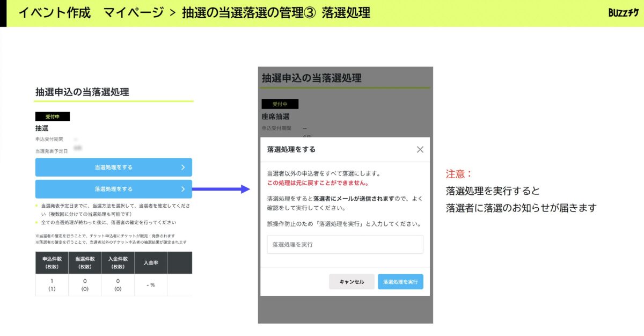Screen dimensions: 644x336
Task: Select the 申込件数 column header
Action: click(x=52, y=262)
